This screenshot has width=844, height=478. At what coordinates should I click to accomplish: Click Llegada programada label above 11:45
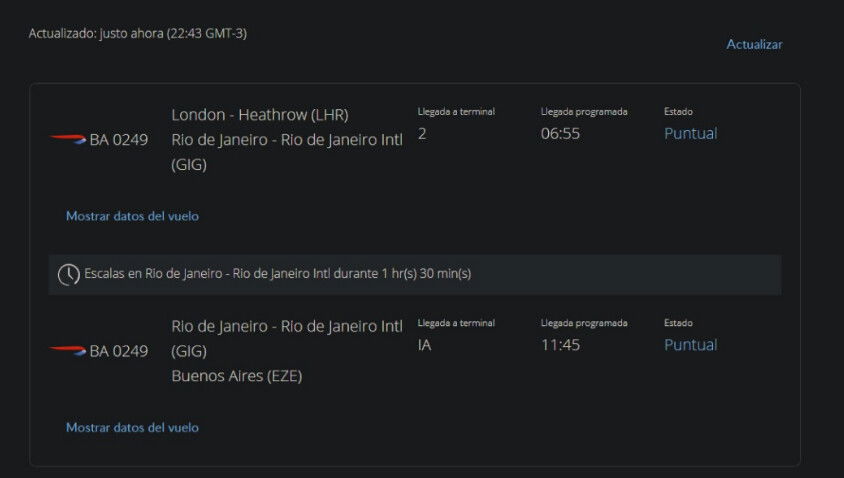tap(584, 323)
